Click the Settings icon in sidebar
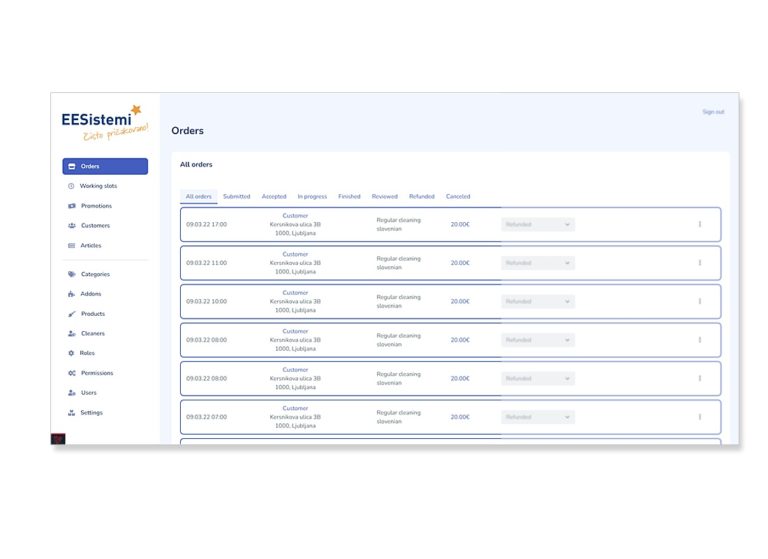This screenshot has height=559, width=768. (72, 413)
